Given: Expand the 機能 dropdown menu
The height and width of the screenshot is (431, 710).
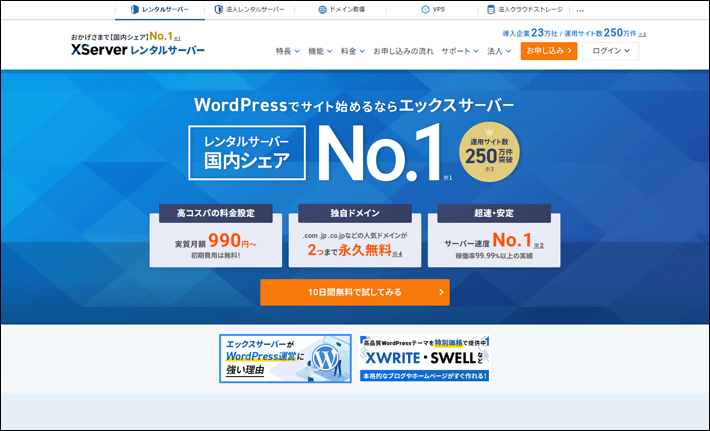Looking at the screenshot, I should point(322,51).
